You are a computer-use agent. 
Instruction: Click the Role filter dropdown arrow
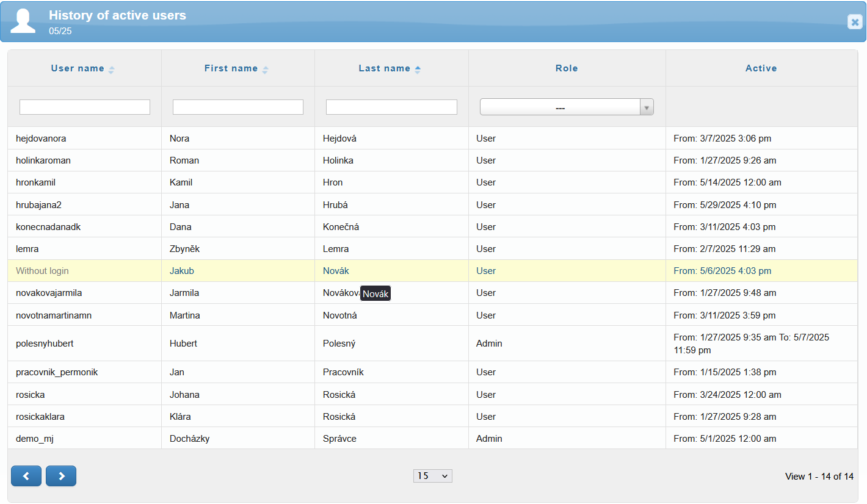pos(647,107)
